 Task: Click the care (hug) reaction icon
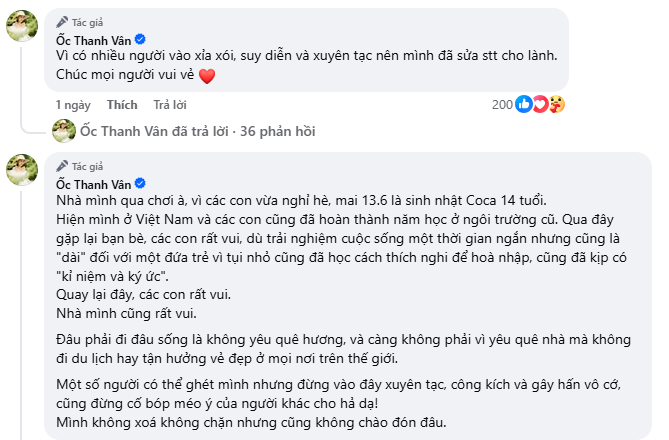555,104
